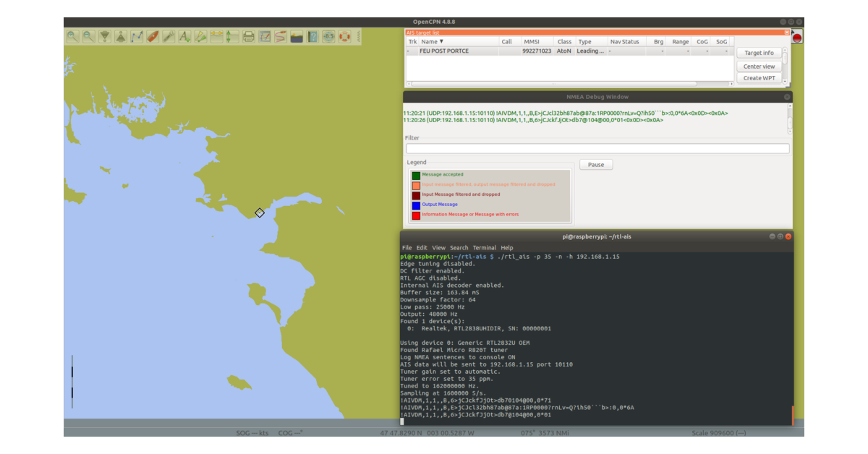
Task: Collapse toolbar using the grabber handle
Action: coord(358,36)
